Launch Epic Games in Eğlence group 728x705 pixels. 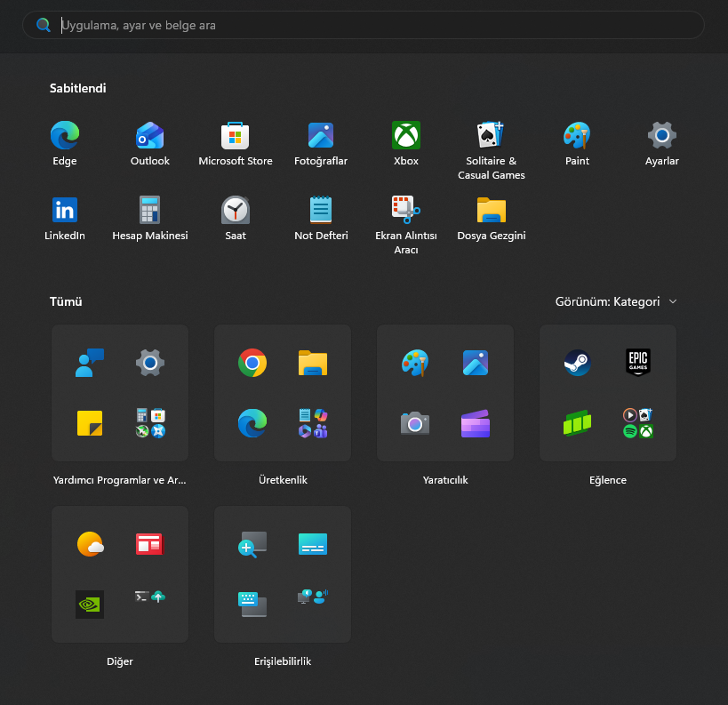638,363
